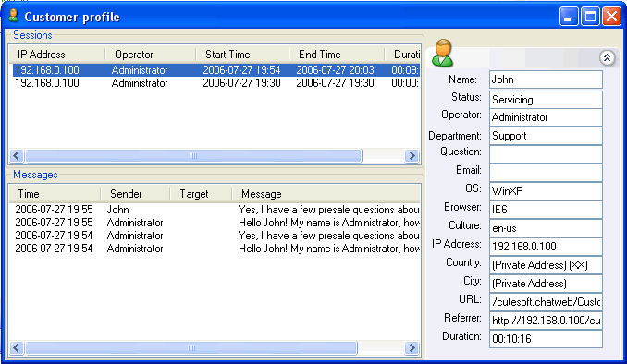The width and height of the screenshot is (627, 364).
Task: Select John's 19:55 message row
Action: click(215, 210)
